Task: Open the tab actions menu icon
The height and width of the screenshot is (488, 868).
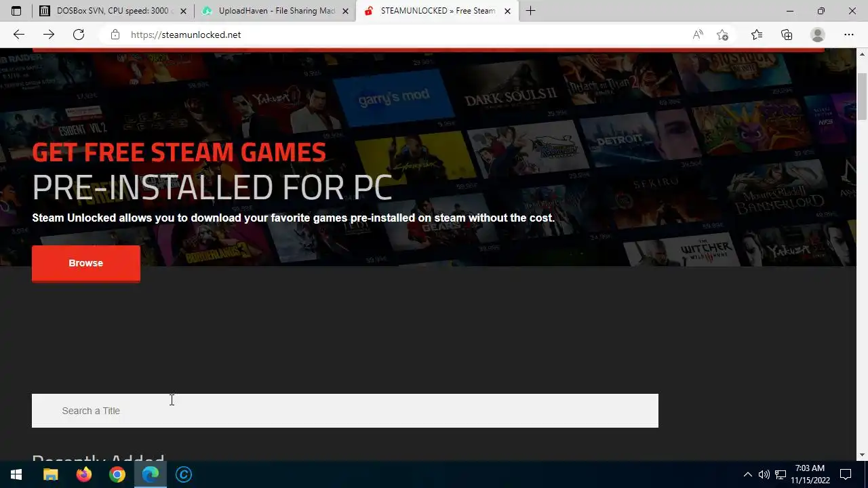Action: [x=16, y=11]
